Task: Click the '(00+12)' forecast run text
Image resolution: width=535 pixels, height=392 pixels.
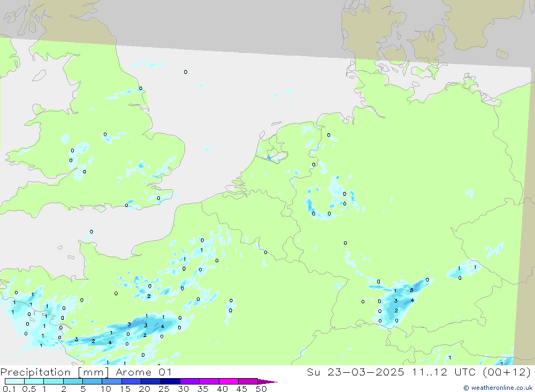Action: 507,372
